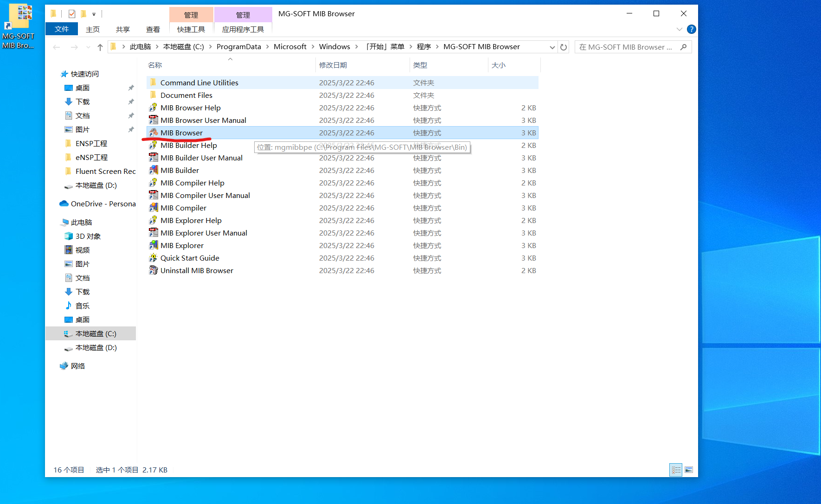This screenshot has height=504, width=821.
Task: Click the refresh icon beside address bar
Action: (x=564, y=47)
